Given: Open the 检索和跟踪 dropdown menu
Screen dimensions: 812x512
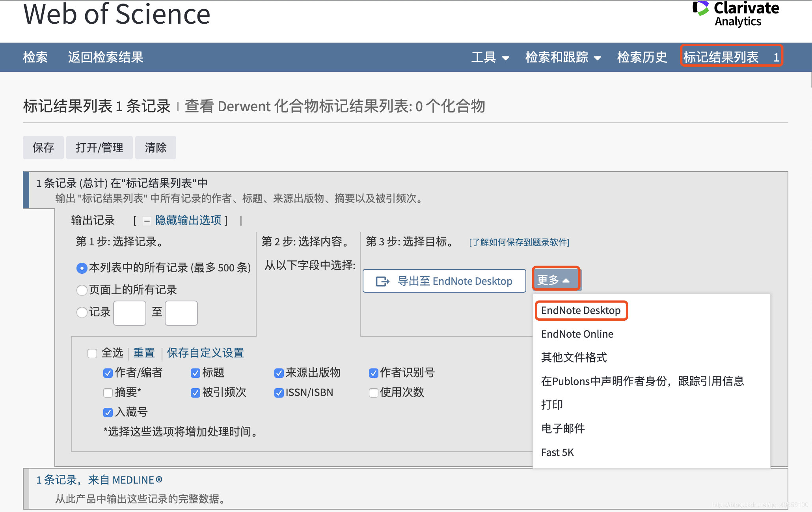Looking at the screenshot, I should coord(563,57).
